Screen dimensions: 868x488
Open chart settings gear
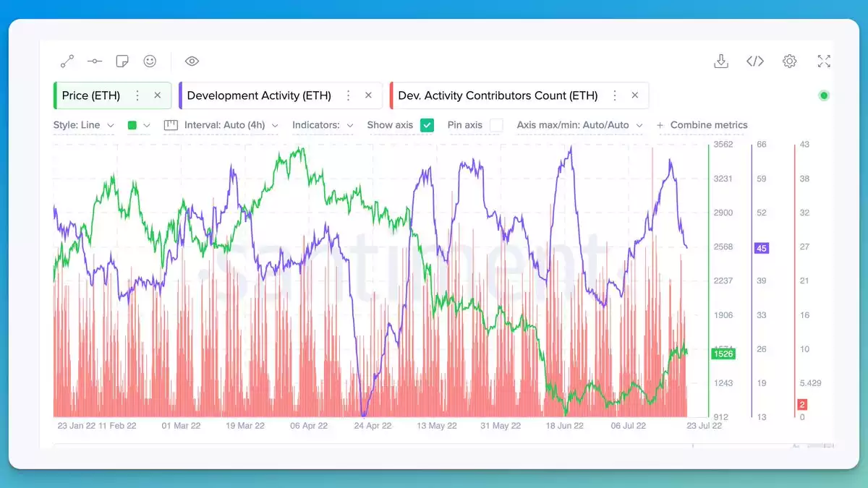click(789, 61)
